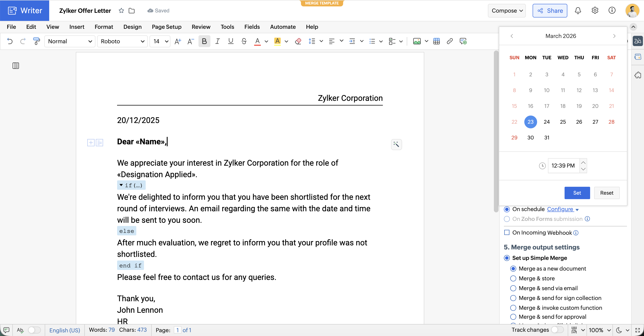Click the insert image icon
The image size is (644, 336).
pyautogui.click(x=417, y=41)
